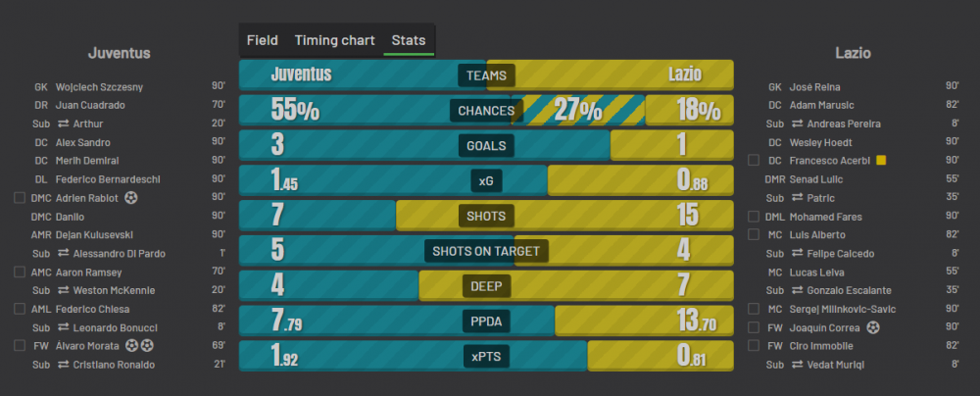This screenshot has height=396, width=980.
Task: Click Francesco Acerbi's yellow card icon
Action: pos(882,160)
